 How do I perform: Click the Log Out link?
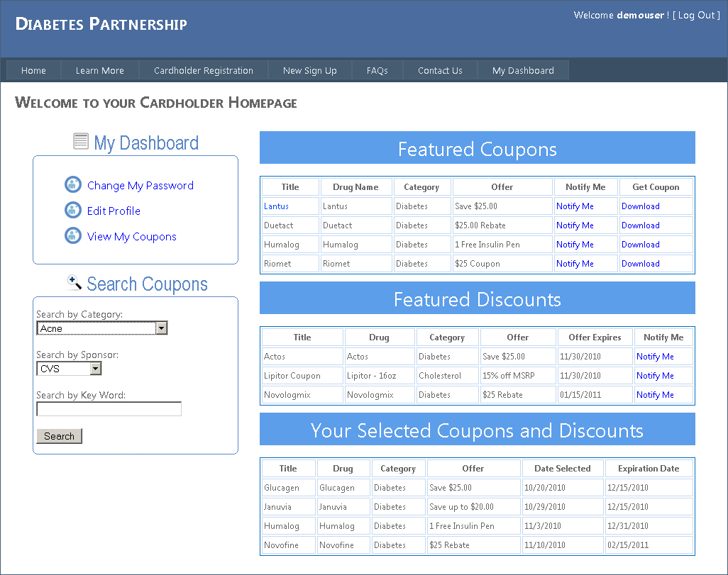[697, 16]
